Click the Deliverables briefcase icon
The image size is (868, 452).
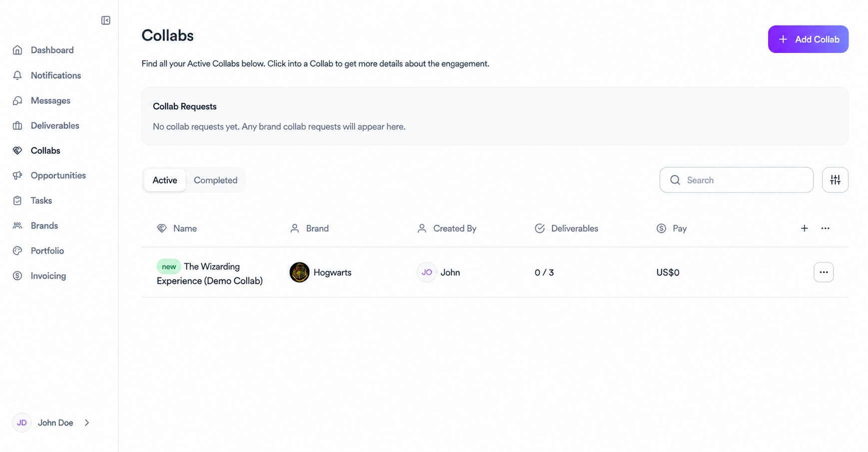17,125
